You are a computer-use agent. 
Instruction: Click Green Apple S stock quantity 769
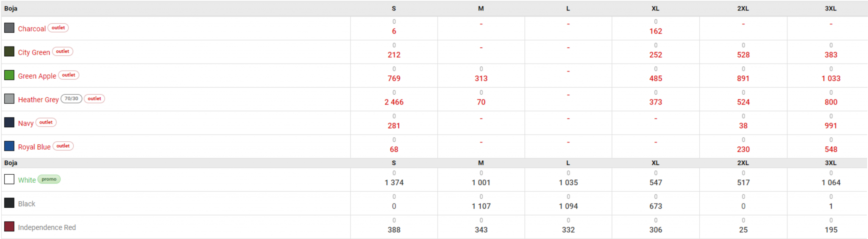(x=394, y=79)
